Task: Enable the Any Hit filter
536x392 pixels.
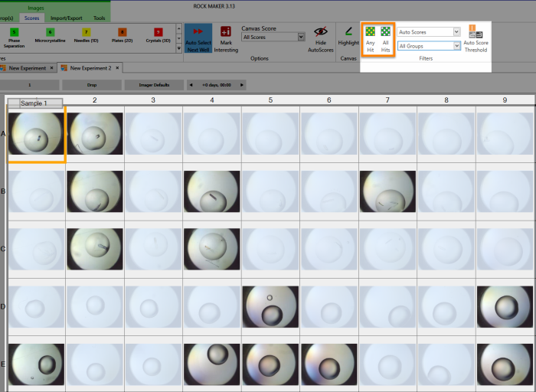Action: [370, 40]
